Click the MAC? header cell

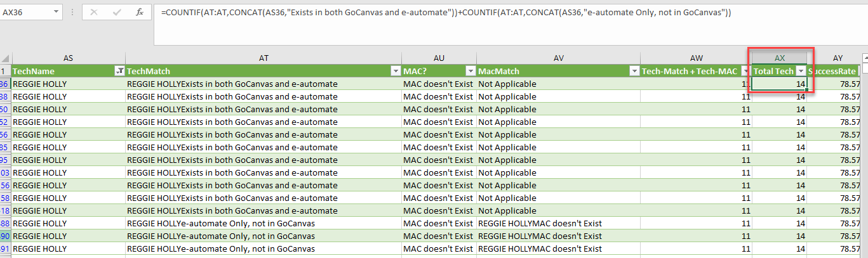click(x=439, y=71)
